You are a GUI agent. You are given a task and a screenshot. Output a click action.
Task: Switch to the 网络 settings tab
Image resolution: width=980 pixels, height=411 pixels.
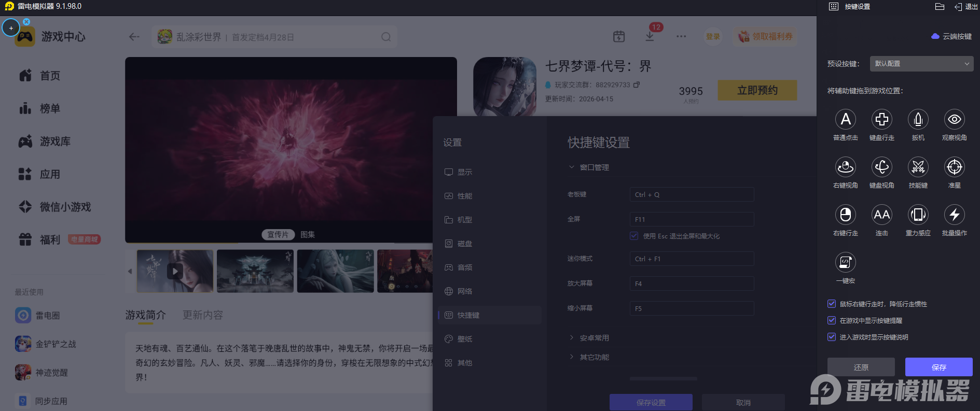point(464,291)
